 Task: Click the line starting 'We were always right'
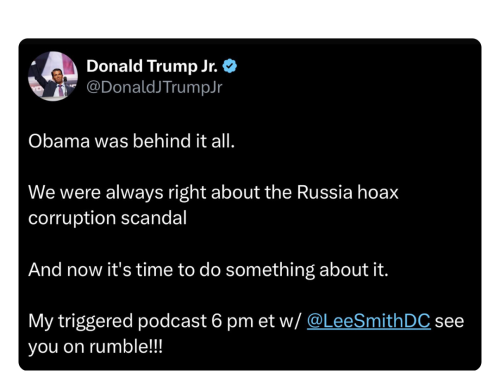coord(213,193)
